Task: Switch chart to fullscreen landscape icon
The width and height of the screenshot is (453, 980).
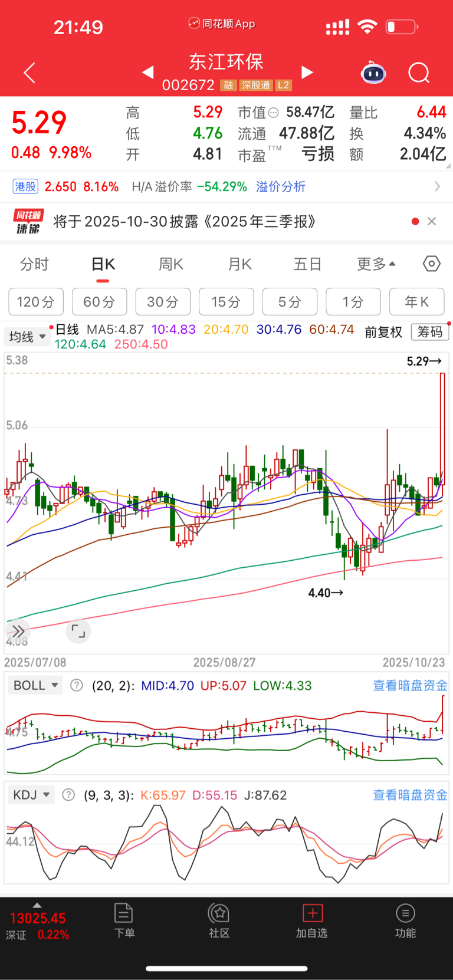Action: point(78,632)
